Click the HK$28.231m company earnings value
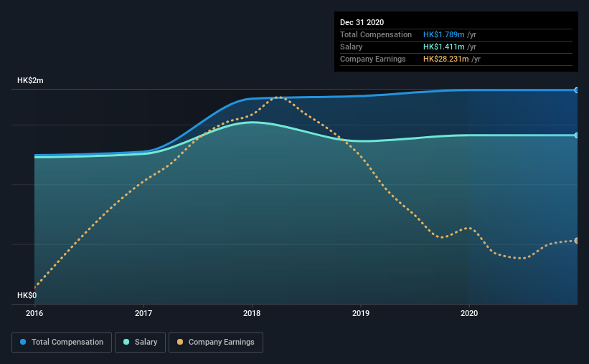Viewport: 589px width, 364px height. (446, 59)
